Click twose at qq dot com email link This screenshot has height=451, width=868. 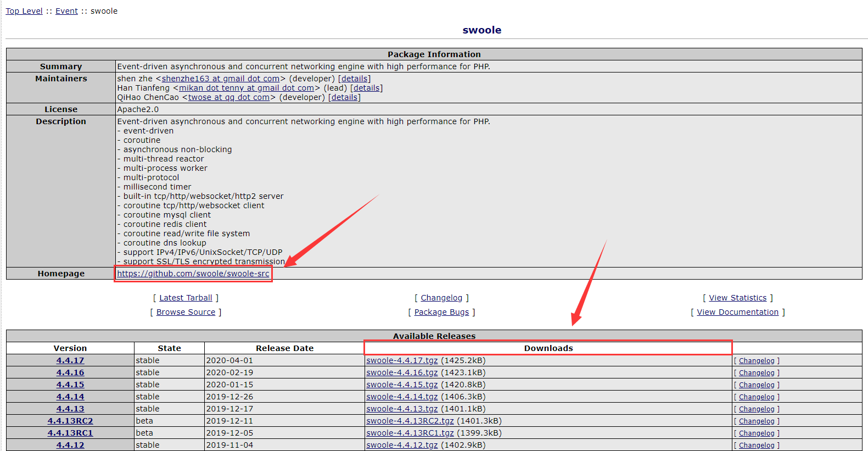coord(228,97)
